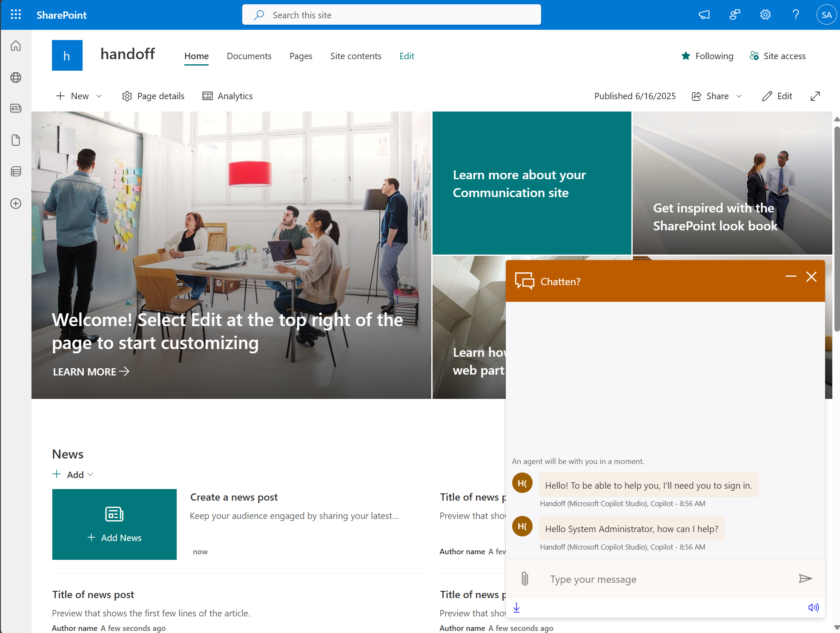Open the Pages navigation tab
The image size is (840, 633).
[x=301, y=56]
